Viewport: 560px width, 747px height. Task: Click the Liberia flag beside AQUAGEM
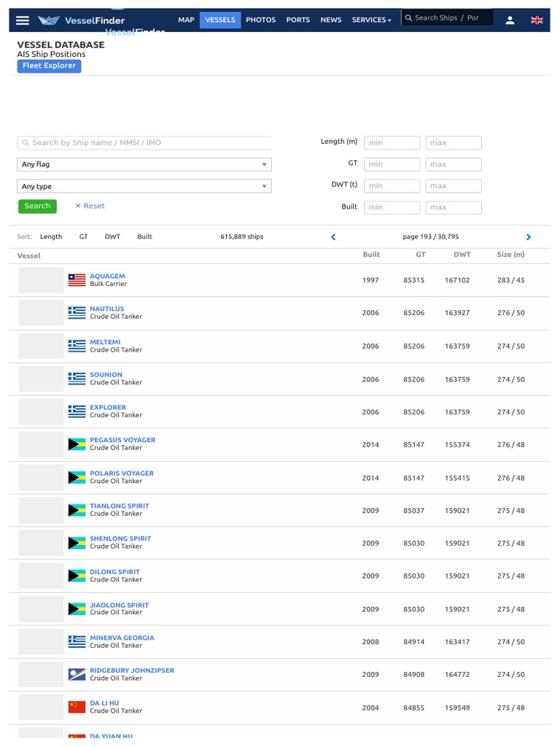[x=77, y=280]
